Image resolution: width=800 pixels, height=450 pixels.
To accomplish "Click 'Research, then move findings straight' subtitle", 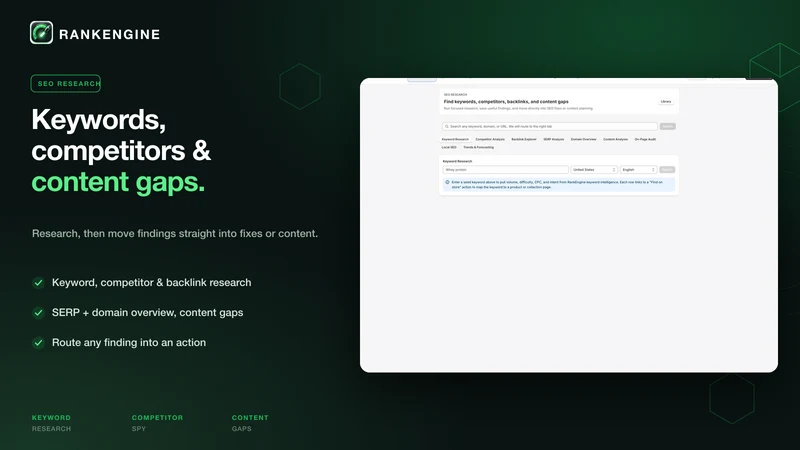I will (x=174, y=234).
